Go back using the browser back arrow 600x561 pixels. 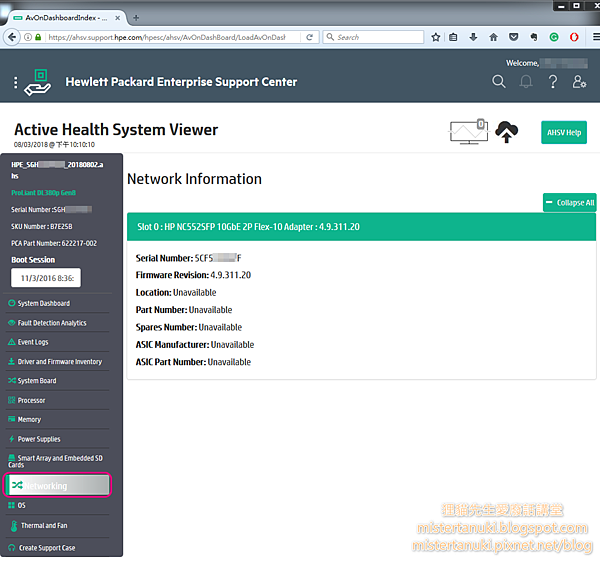coord(12,37)
